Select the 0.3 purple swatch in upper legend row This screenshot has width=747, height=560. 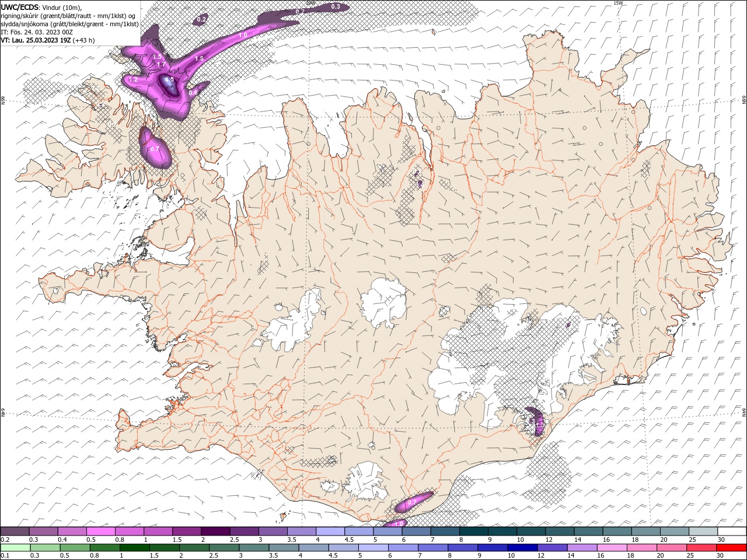43,531
